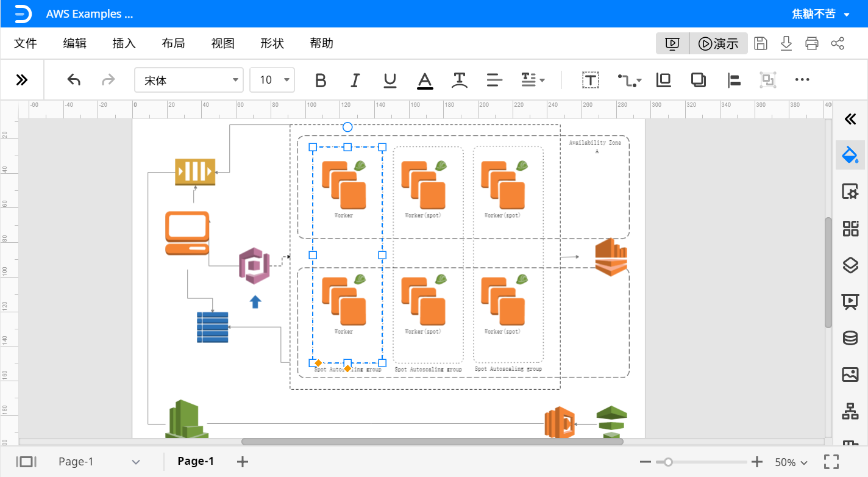The height and width of the screenshot is (477, 868).
Task: Open the 文件 menu
Action: tap(26, 43)
